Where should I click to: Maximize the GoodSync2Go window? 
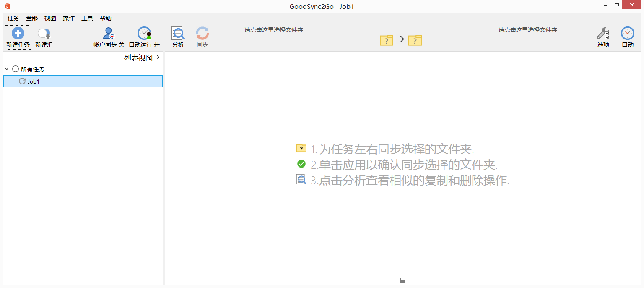[x=616, y=5]
